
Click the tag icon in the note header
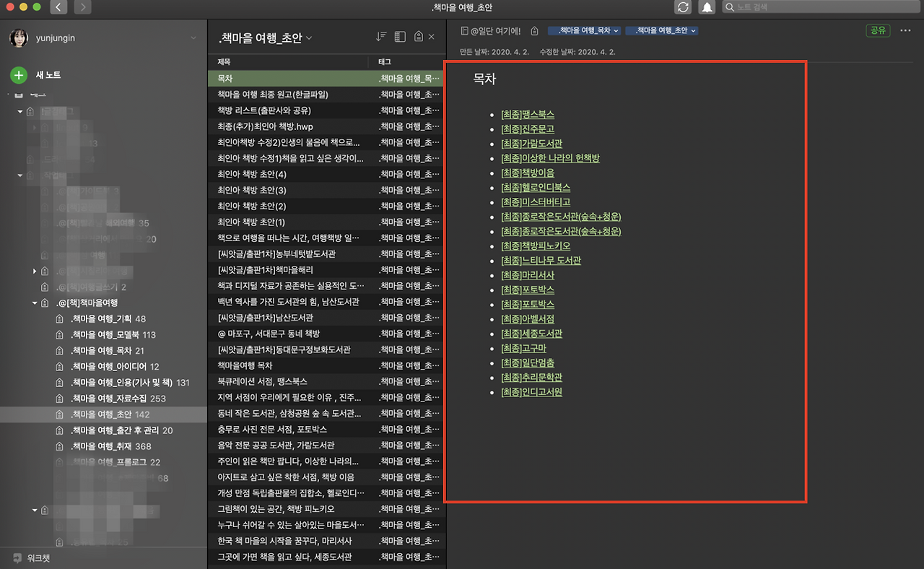point(534,31)
